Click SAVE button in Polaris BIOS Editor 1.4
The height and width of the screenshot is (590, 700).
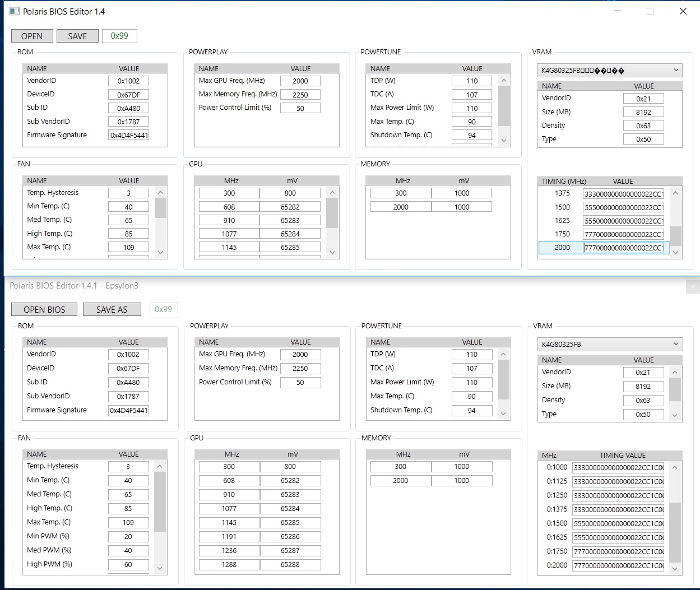77,36
